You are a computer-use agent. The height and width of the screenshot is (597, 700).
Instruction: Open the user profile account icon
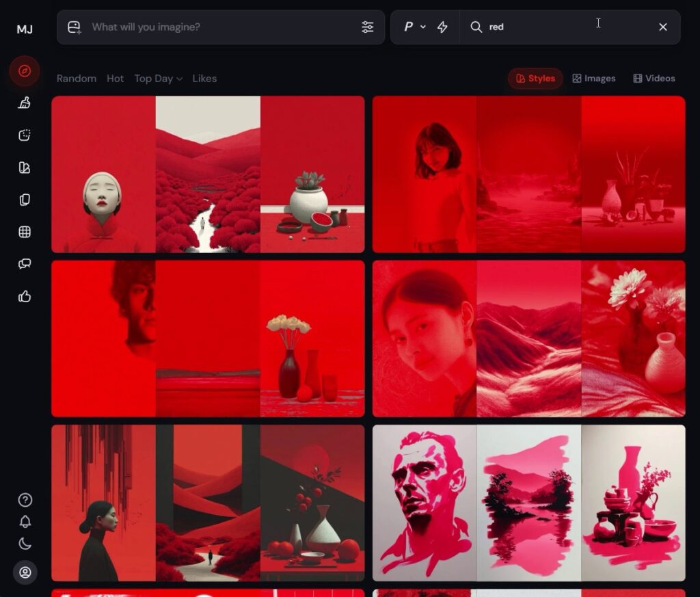[25, 572]
